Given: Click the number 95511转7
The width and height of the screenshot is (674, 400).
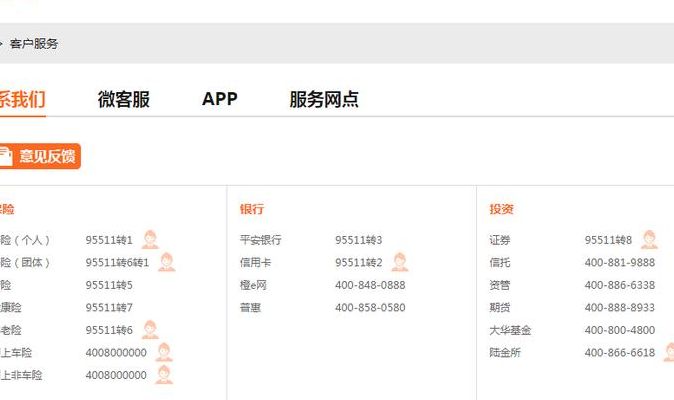Looking at the screenshot, I should [109, 308].
